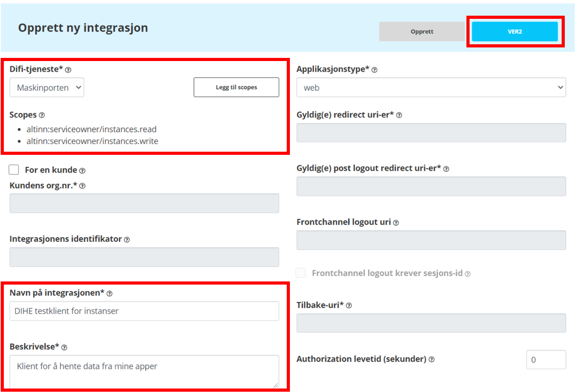Click the blue VER2 button

pos(515,31)
